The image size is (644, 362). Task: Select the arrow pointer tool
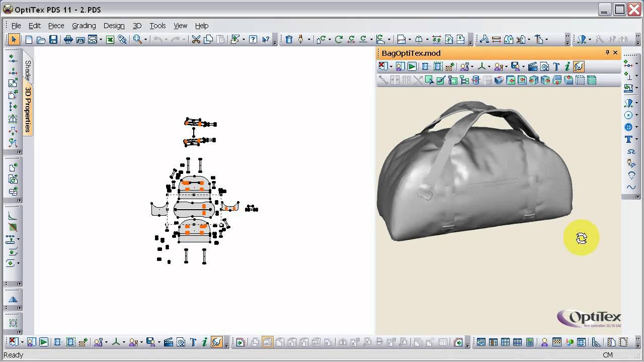(14, 39)
